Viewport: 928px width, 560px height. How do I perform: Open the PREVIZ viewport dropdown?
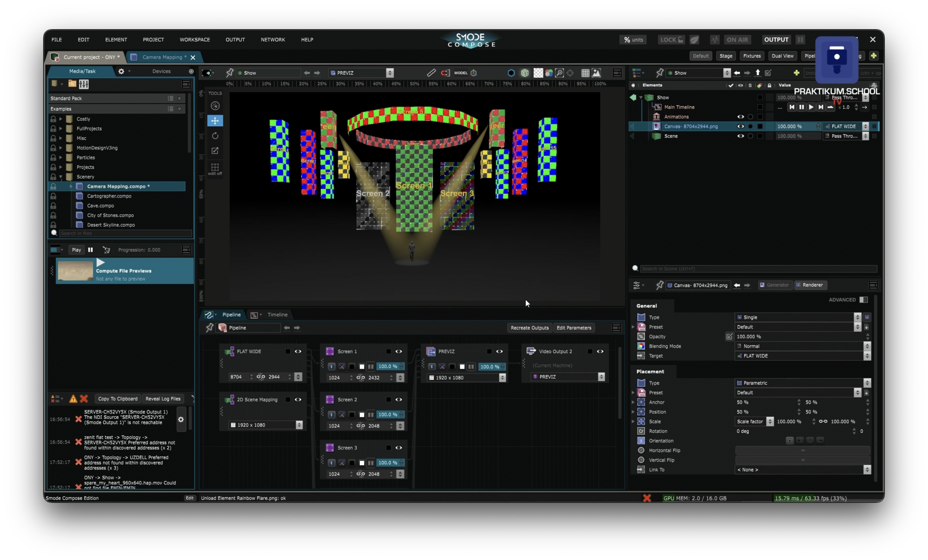point(361,73)
